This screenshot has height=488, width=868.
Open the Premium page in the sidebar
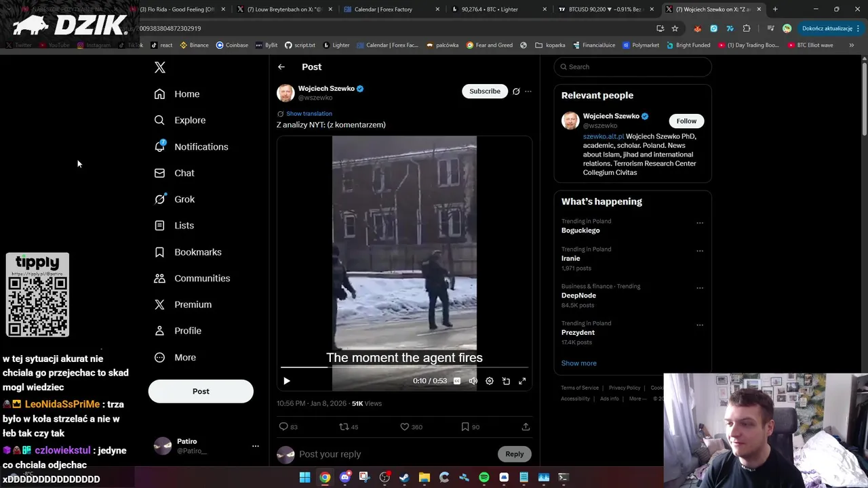coord(182,304)
